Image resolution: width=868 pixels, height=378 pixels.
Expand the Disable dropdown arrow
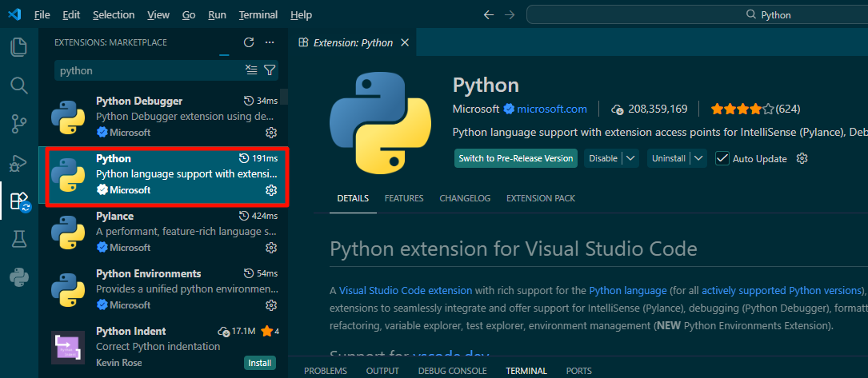tap(630, 158)
